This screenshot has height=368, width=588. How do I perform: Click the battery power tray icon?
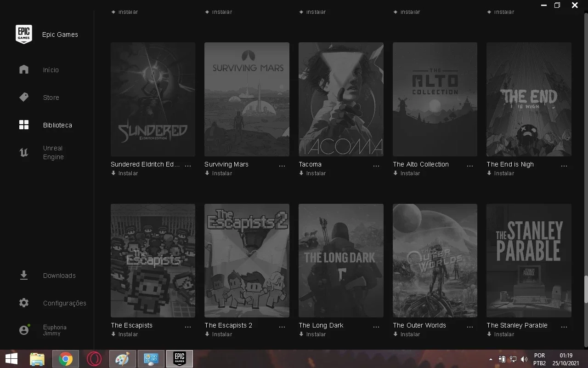[x=502, y=359]
